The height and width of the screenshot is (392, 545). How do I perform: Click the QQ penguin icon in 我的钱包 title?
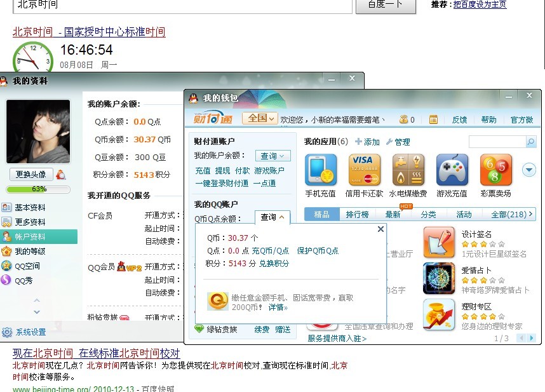coord(194,98)
